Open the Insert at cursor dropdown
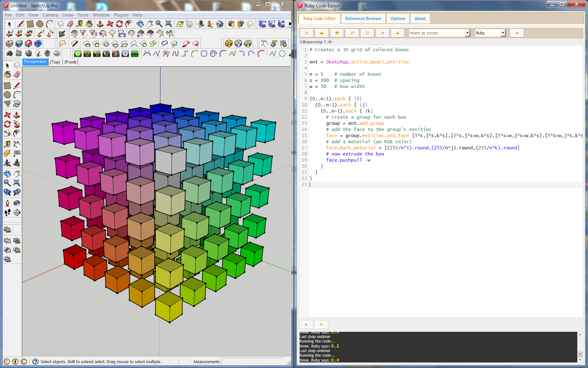 [467, 33]
